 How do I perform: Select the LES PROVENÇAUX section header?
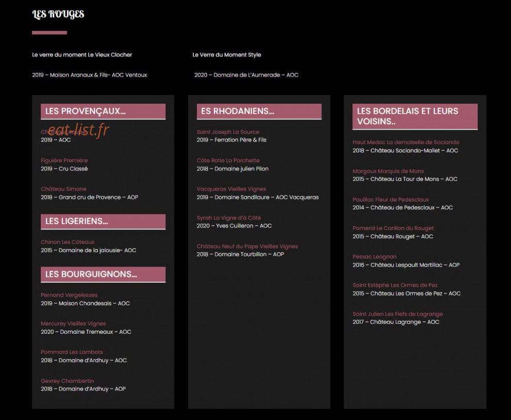(x=103, y=112)
